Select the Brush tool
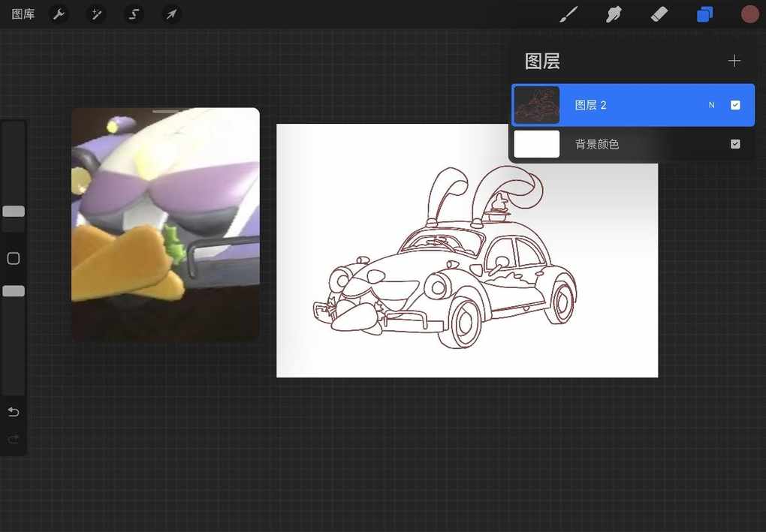This screenshot has width=766, height=532. coord(568,14)
